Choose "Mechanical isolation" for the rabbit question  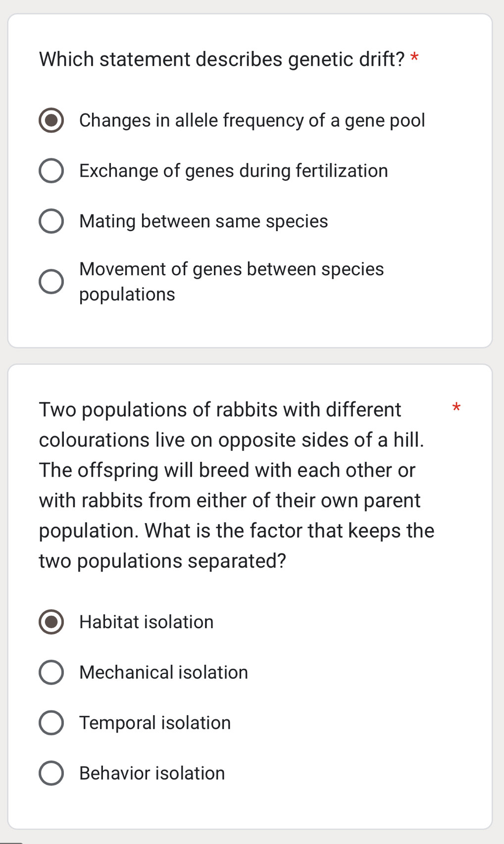51,673
